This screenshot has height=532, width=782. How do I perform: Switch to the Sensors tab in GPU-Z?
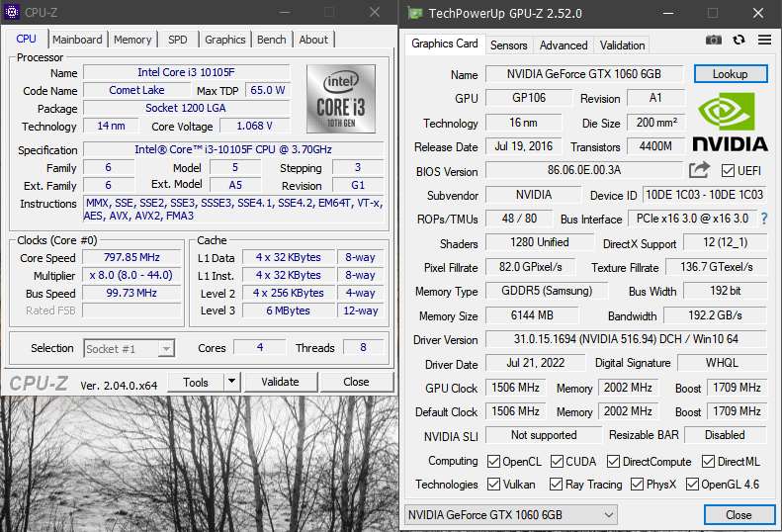coord(509,44)
